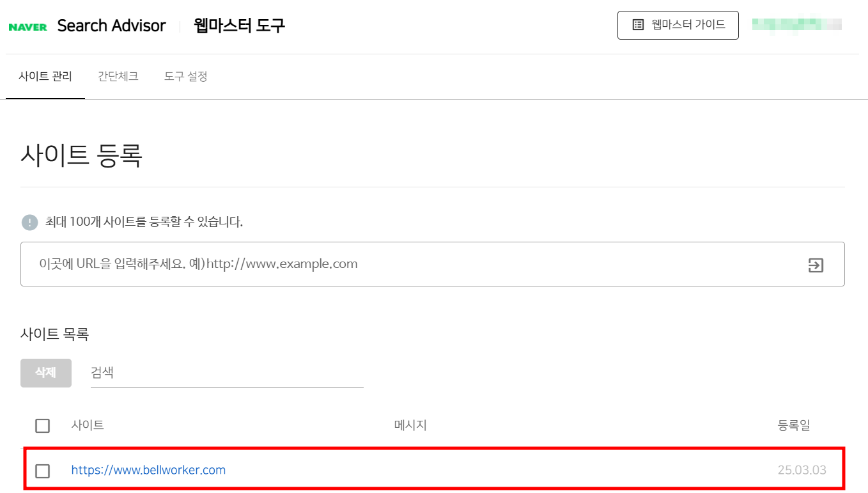The image size is (868, 493).
Task: Open Search Advisor home link
Action: (x=111, y=26)
